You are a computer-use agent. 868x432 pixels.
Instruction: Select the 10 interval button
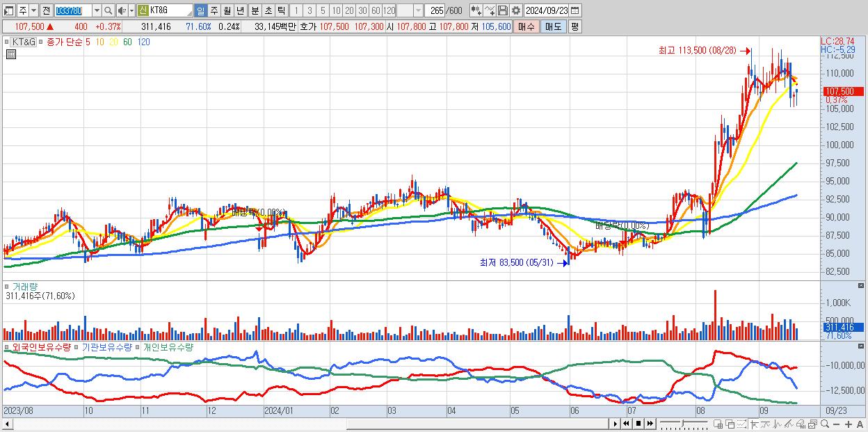pyautogui.click(x=336, y=10)
